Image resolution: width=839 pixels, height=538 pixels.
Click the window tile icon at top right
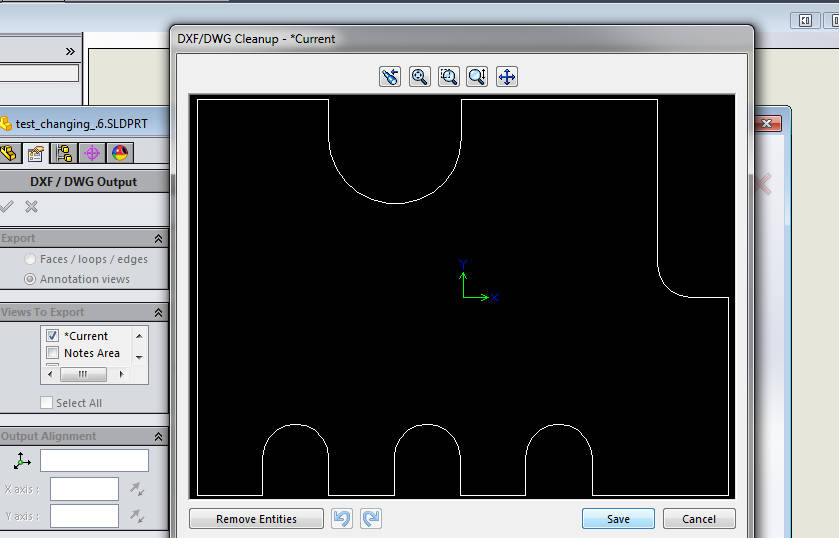click(x=805, y=21)
